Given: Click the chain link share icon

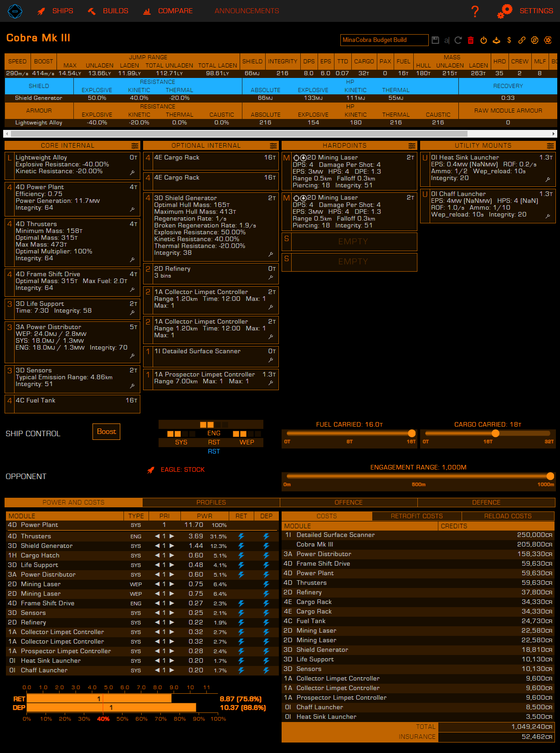Looking at the screenshot, I should coord(522,40).
